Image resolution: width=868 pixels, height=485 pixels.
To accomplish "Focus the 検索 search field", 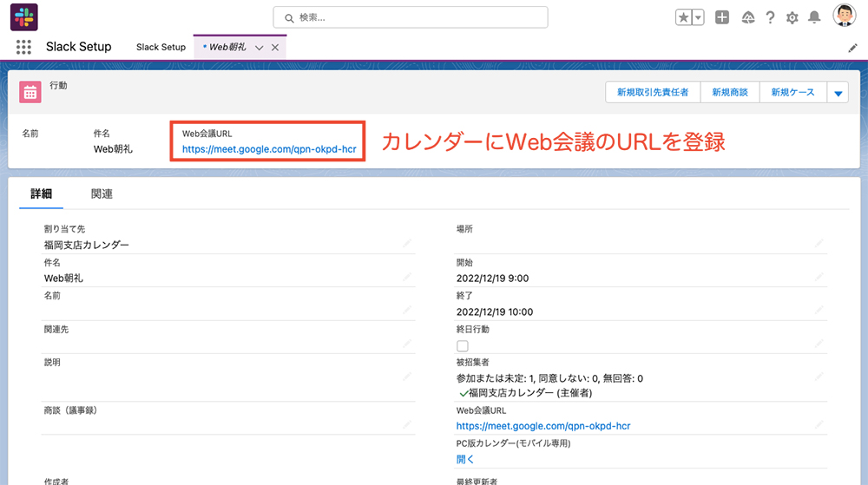I will (411, 17).
